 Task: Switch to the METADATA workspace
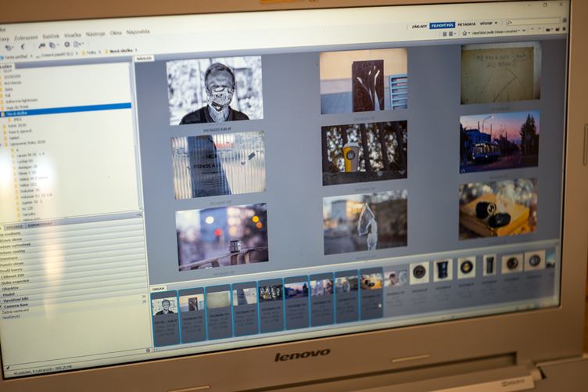pyautogui.click(x=467, y=24)
